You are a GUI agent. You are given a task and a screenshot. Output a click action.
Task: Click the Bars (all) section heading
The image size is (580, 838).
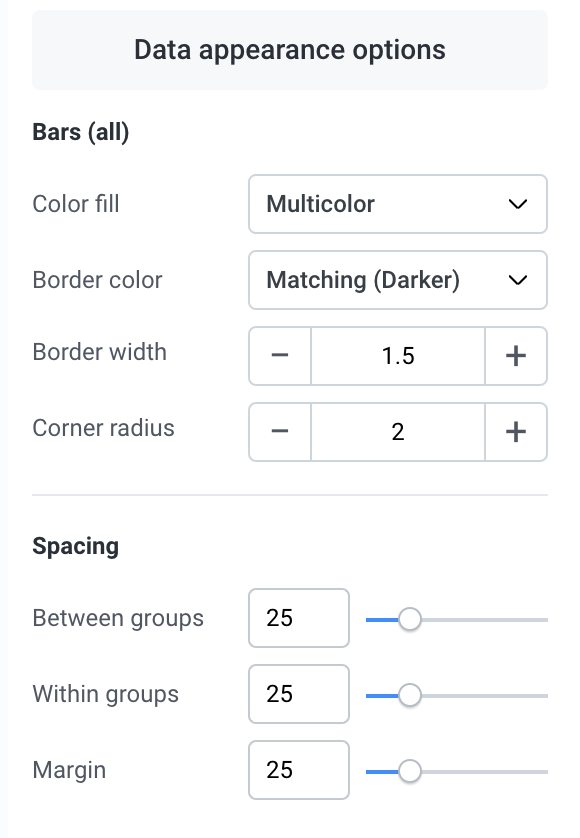(x=81, y=132)
